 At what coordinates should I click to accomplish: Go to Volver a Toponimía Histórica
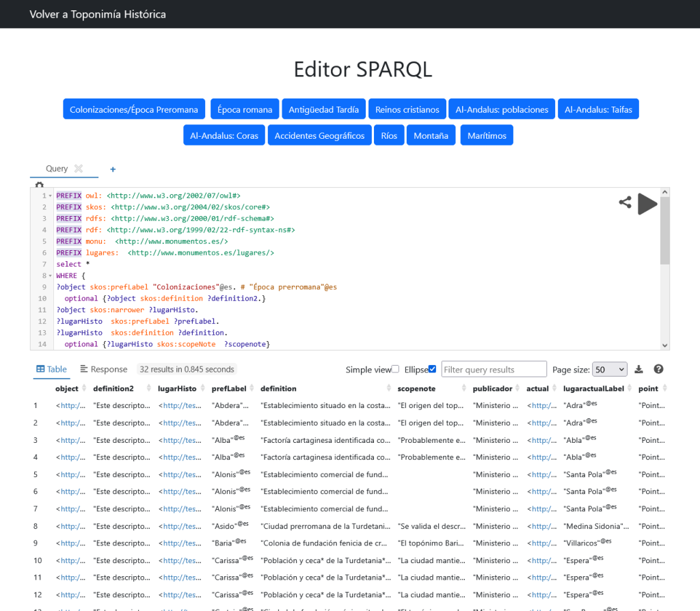coord(98,14)
